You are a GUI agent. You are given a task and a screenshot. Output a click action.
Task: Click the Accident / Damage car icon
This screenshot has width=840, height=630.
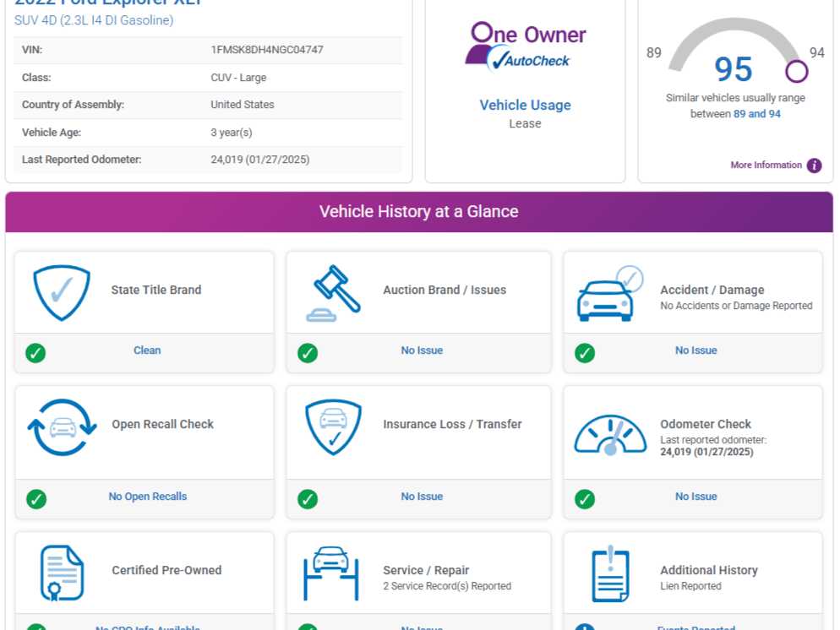tap(610, 293)
